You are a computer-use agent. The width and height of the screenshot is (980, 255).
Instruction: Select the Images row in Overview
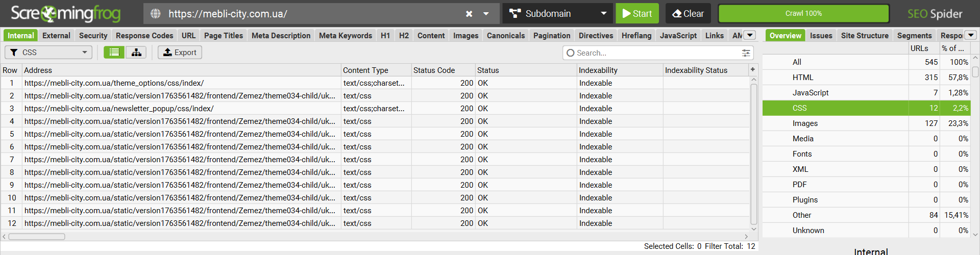[x=805, y=123]
